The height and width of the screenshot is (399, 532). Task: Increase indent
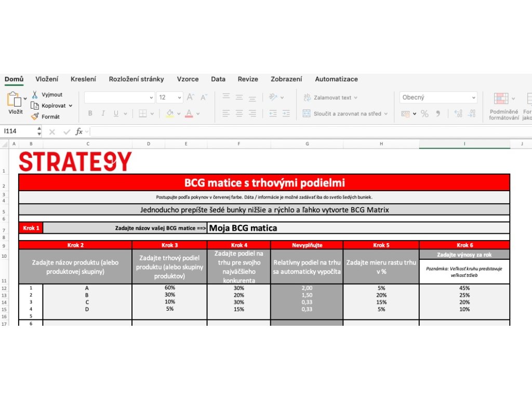pos(286,113)
